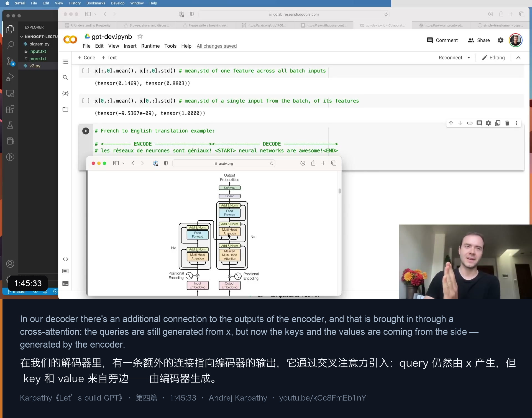Open the Colab variables {x} panel
This screenshot has width=532, height=418.
(65, 93)
